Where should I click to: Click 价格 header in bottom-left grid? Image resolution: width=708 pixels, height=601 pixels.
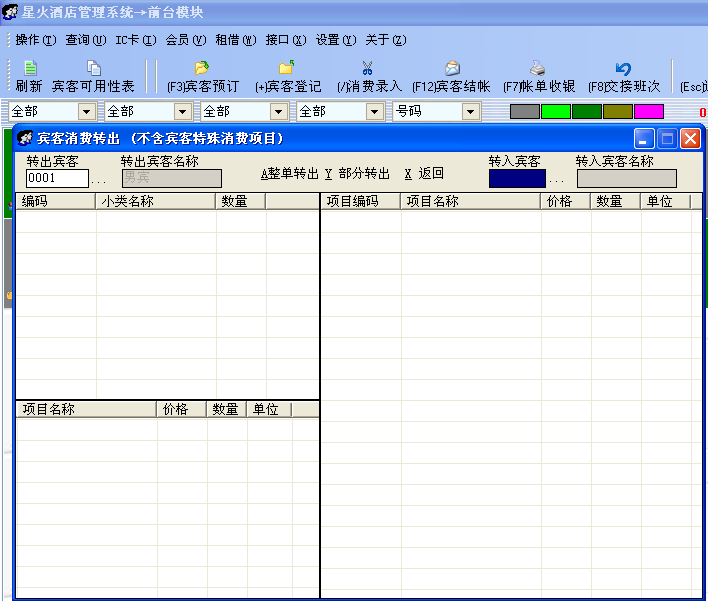pos(182,410)
